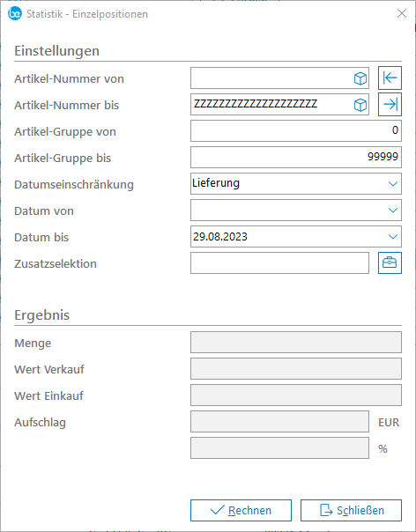The height and width of the screenshot is (532, 416).
Task: Click the be application logo icon
Action: click(x=15, y=13)
